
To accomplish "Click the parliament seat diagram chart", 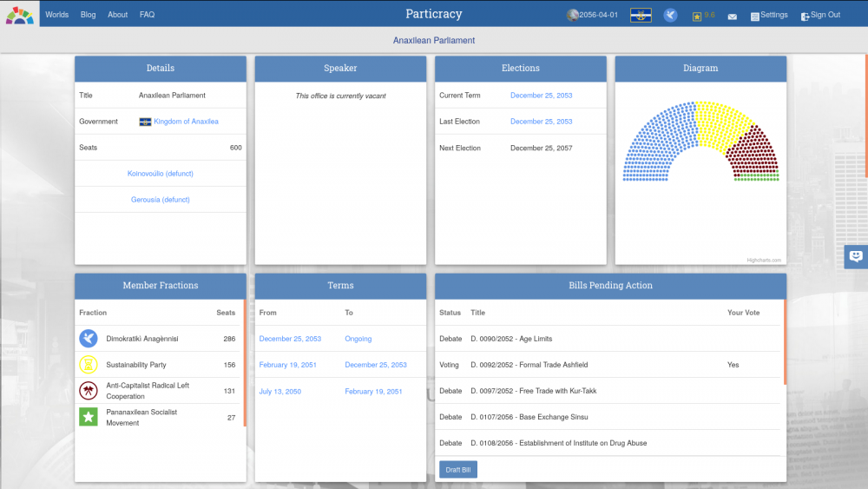I will [x=700, y=142].
